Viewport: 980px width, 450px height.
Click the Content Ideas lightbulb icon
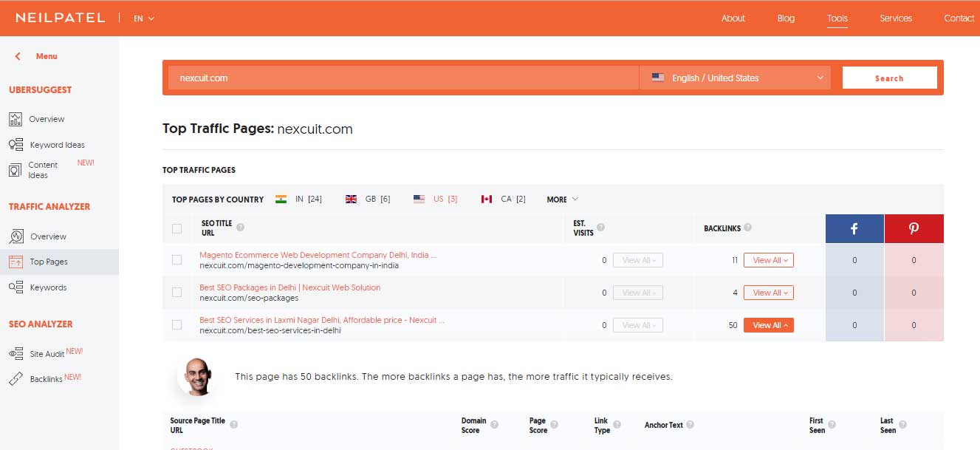point(15,170)
